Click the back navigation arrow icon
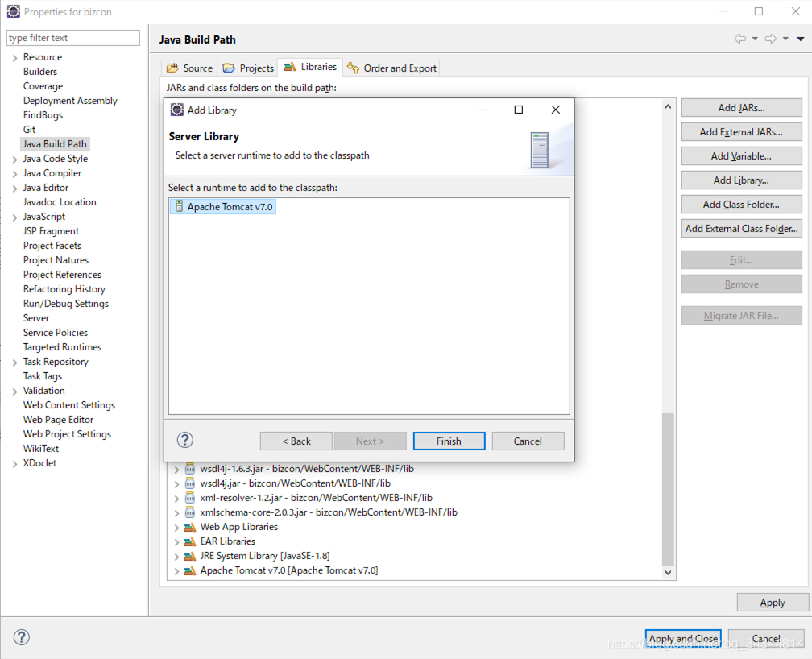Image resolution: width=812 pixels, height=659 pixels. coord(740,39)
